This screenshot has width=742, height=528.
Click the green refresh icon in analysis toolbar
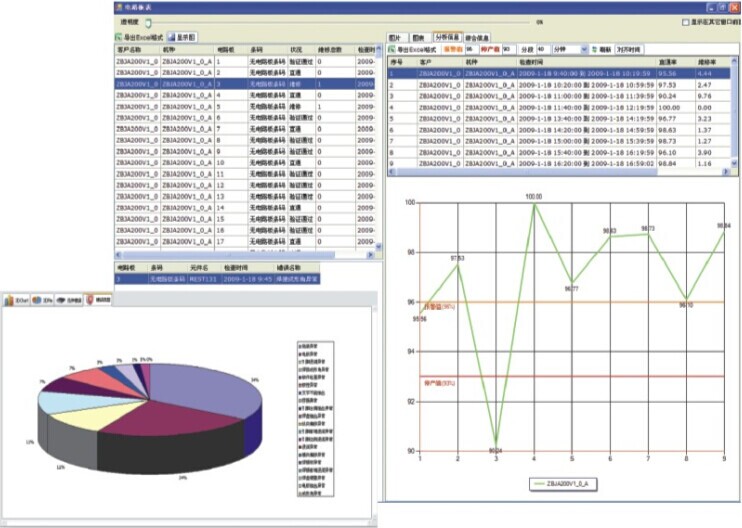pyautogui.click(x=594, y=48)
